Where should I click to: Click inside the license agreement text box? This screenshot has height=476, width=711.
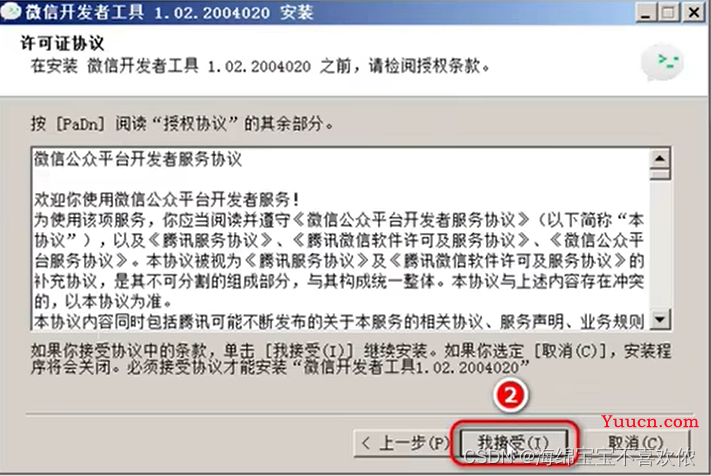click(341, 238)
